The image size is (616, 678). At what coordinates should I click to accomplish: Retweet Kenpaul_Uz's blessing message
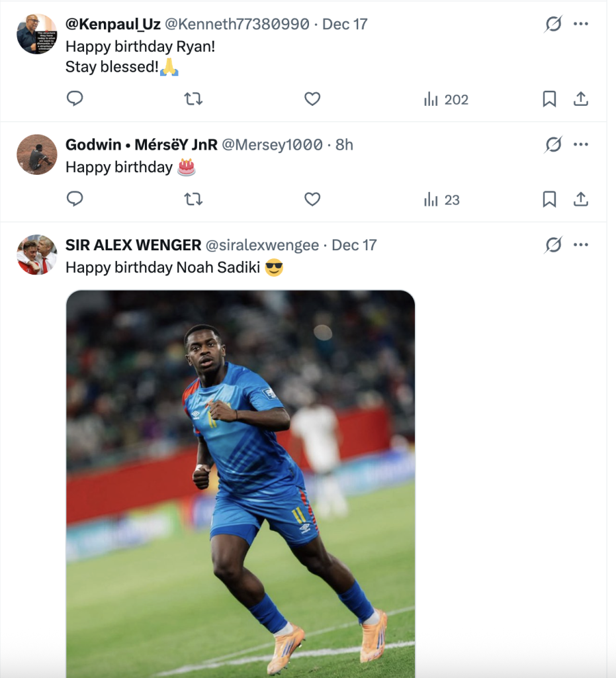[x=193, y=99]
